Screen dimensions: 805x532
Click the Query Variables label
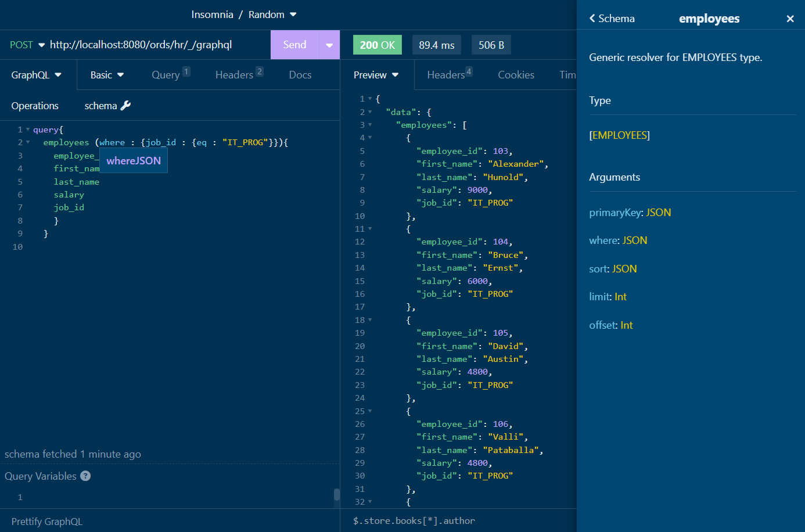point(41,476)
